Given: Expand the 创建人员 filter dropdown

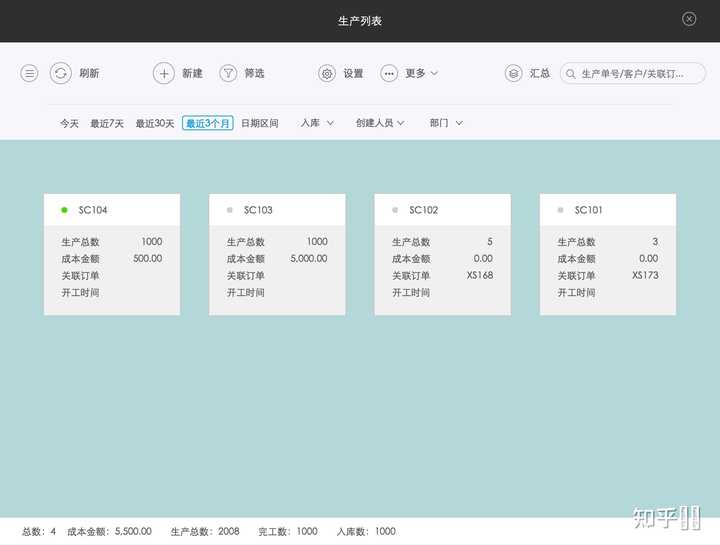Looking at the screenshot, I should (x=380, y=123).
